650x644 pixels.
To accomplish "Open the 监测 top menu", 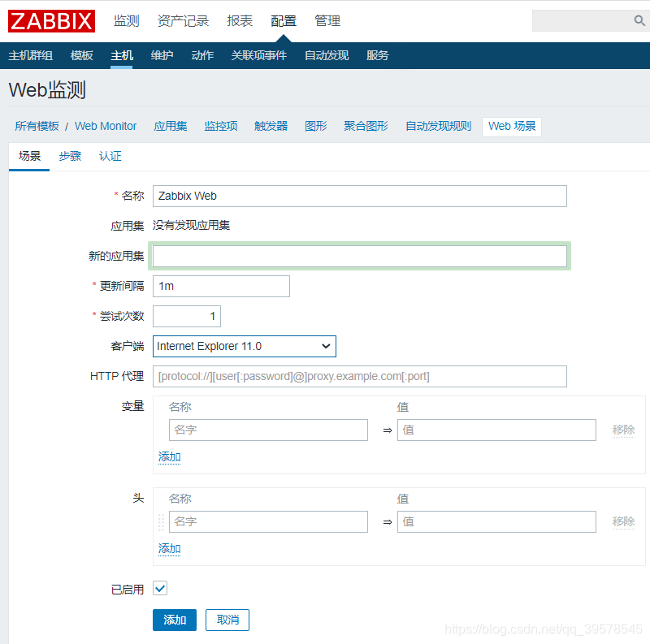I will point(127,21).
